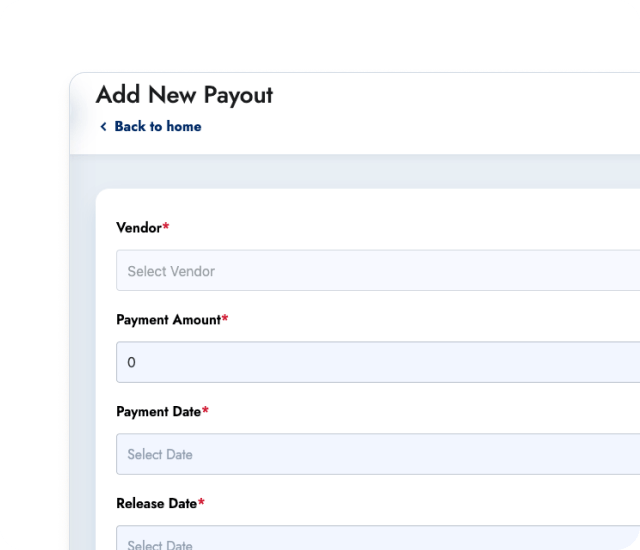Click Select Date placeholder under Payment Date
Screen dimensions: 640x550
pyautogui.click(x=160, y=455)
